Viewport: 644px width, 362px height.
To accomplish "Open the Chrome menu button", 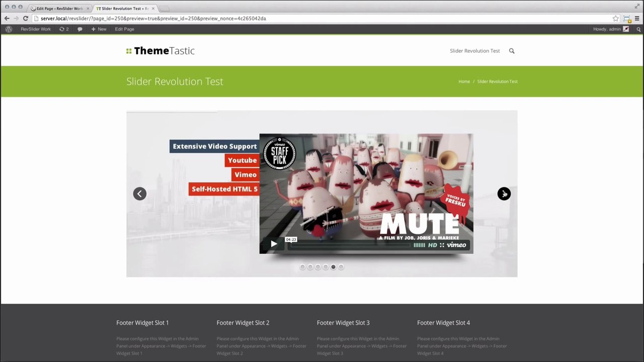I will [x=637, y=18].
